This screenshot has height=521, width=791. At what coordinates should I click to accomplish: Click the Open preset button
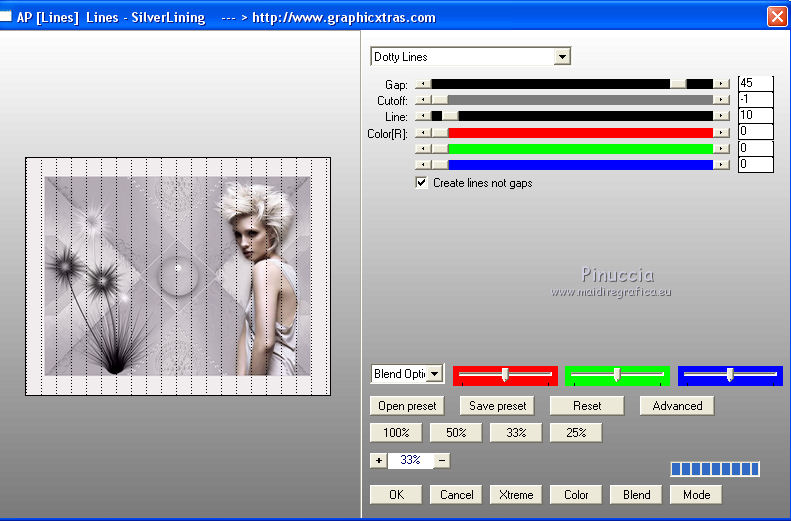407,406
